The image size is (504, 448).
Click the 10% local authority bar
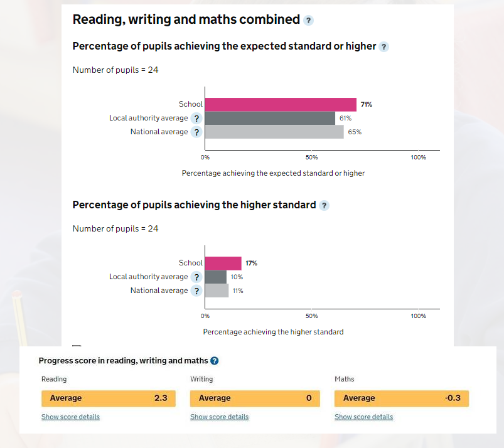(x=216, y=277)
